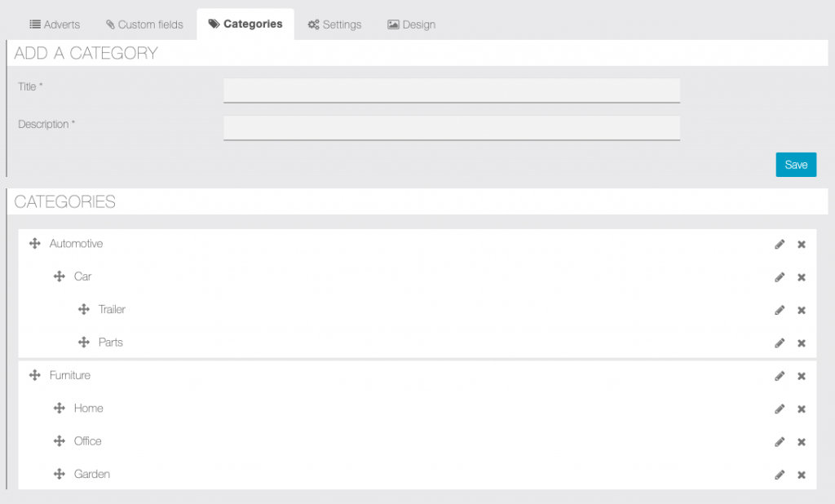Viewport: 835px width, 504px height.
Task: Delete the Car category
Action: click(802, 277)
